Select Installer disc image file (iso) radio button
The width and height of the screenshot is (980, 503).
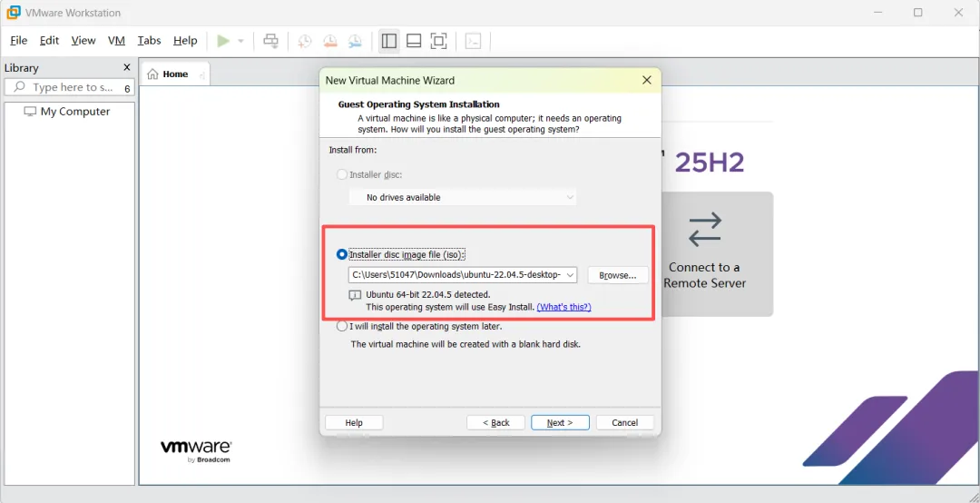pyautogui.click(x=342, y=254)
